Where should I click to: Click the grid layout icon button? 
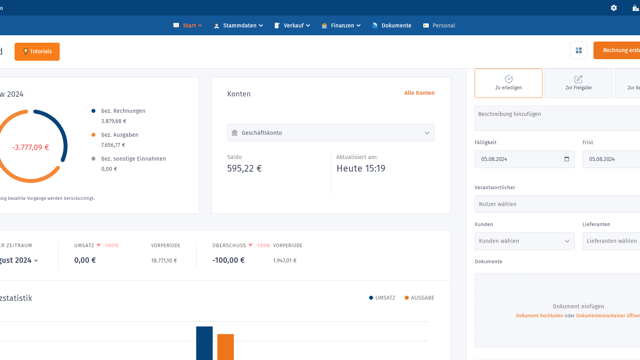coord(578,51)
